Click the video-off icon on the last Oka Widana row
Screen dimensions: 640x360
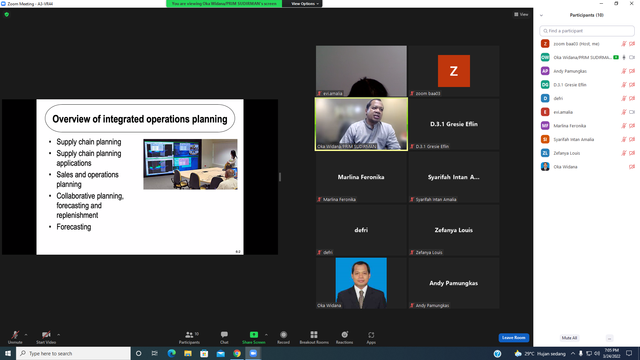coord(632,167)
